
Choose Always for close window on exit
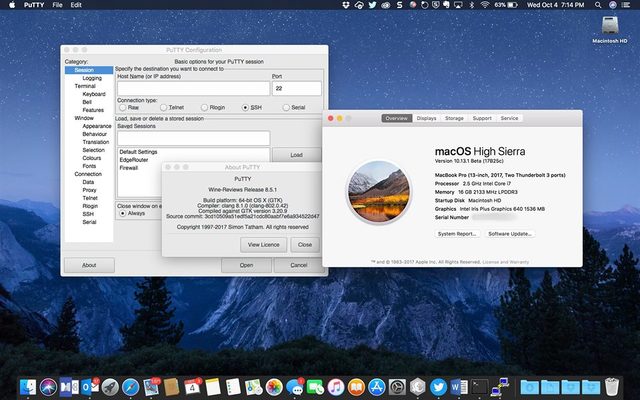[122, 213]
